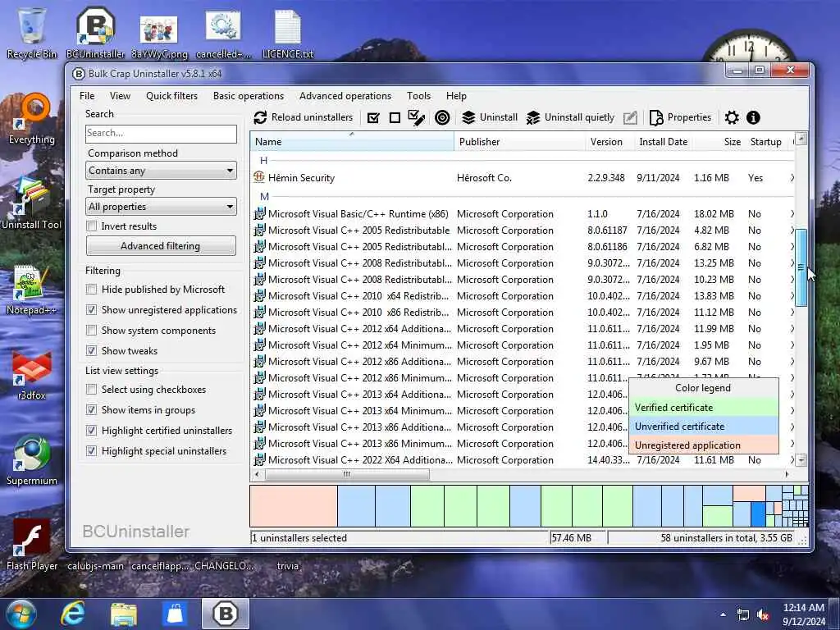Open the View menu
The width and height of the screenshot is (840, 630).
coord(120,96)
